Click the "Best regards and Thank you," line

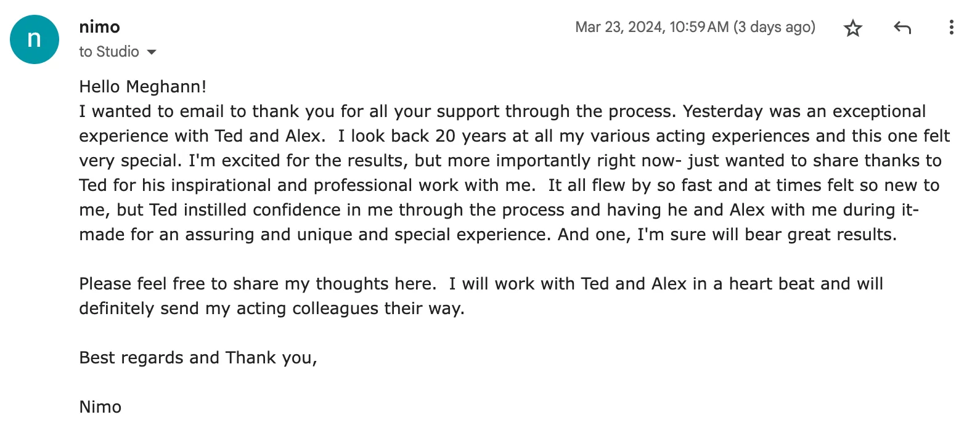coord(198,358)
